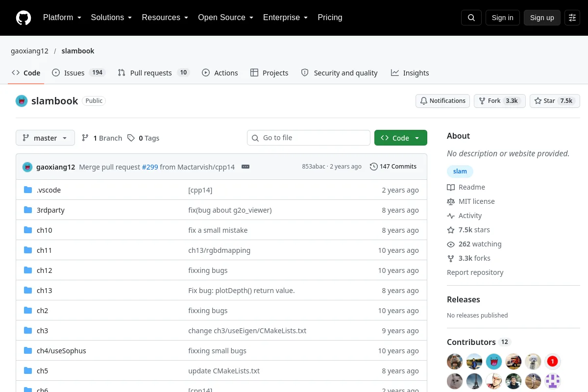Open the Resources dropdown menu
This screenshot has height=392, width=588.
coord(165,18)
